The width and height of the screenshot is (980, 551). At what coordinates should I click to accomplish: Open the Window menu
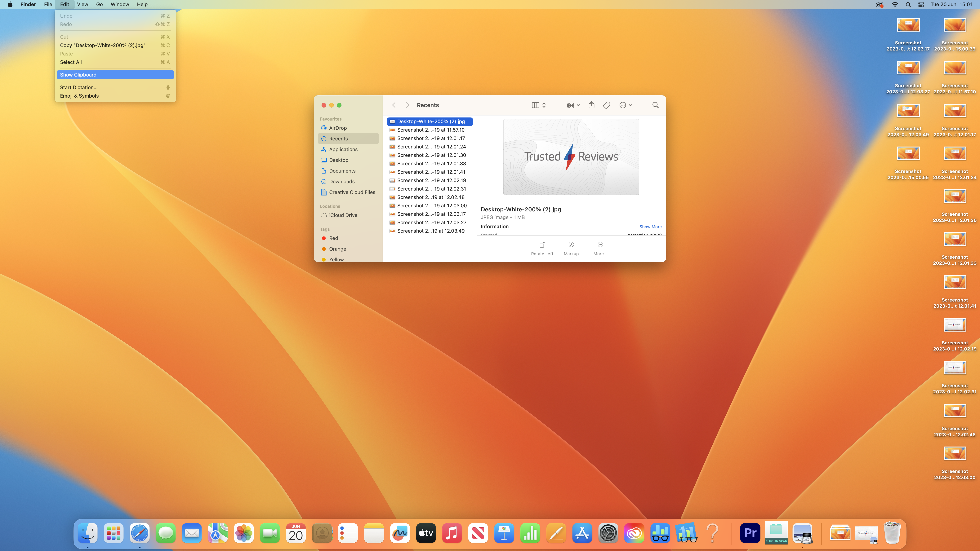tap(120, 5)
